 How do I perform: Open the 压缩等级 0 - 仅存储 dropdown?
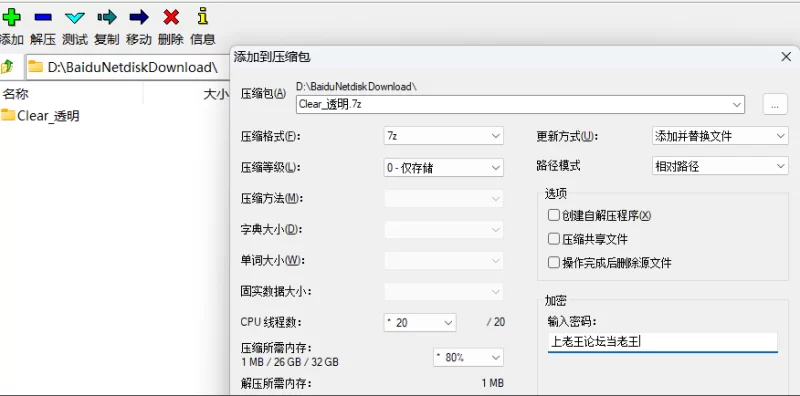click(443, 167)
